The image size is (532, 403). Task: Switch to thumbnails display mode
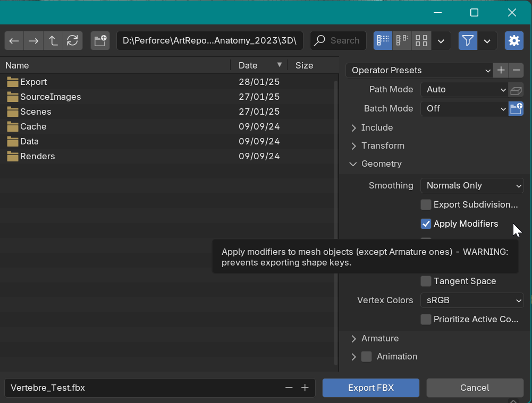(x=421, y=41)
